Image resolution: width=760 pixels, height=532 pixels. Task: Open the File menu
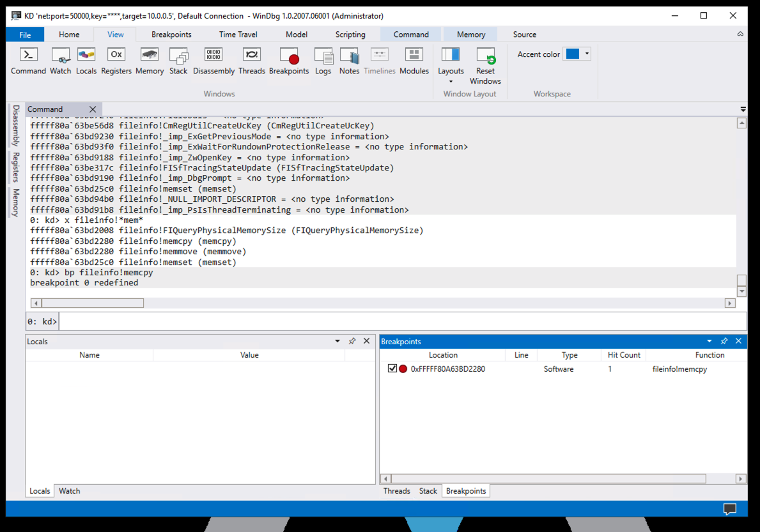coord(25,34)
